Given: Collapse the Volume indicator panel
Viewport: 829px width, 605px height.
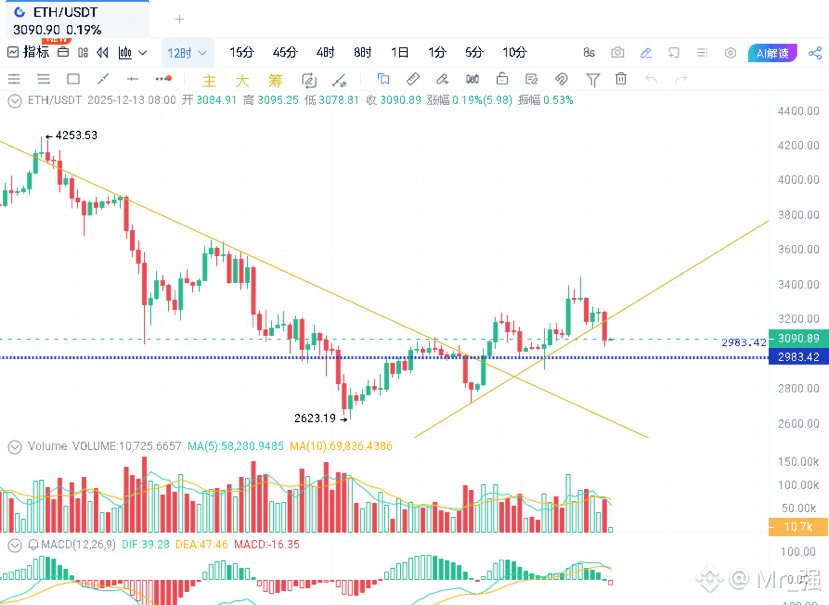Looking at the screenshot, I should click(x=14, y=446).
